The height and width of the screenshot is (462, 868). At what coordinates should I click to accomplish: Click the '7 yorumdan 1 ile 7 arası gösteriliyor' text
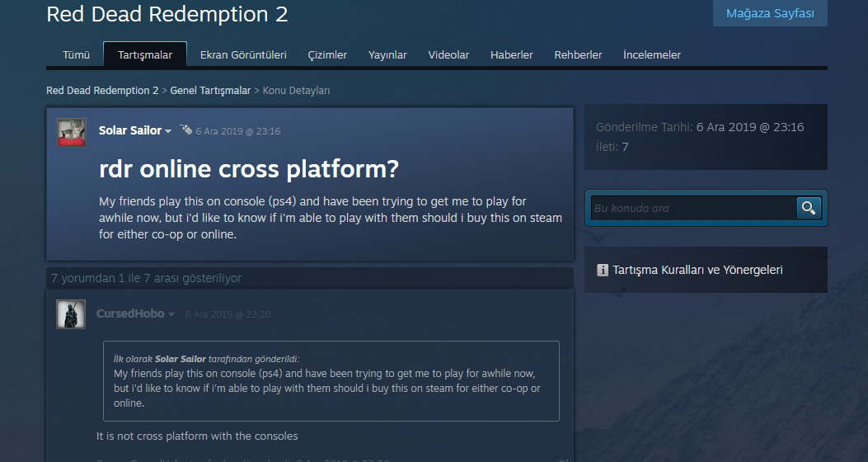[x=146, y=278]
